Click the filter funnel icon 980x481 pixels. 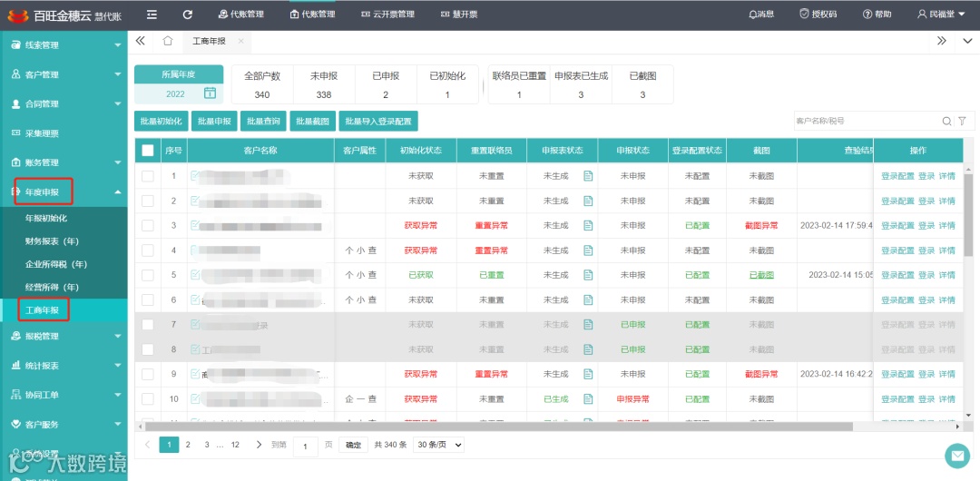pos(962,122)
